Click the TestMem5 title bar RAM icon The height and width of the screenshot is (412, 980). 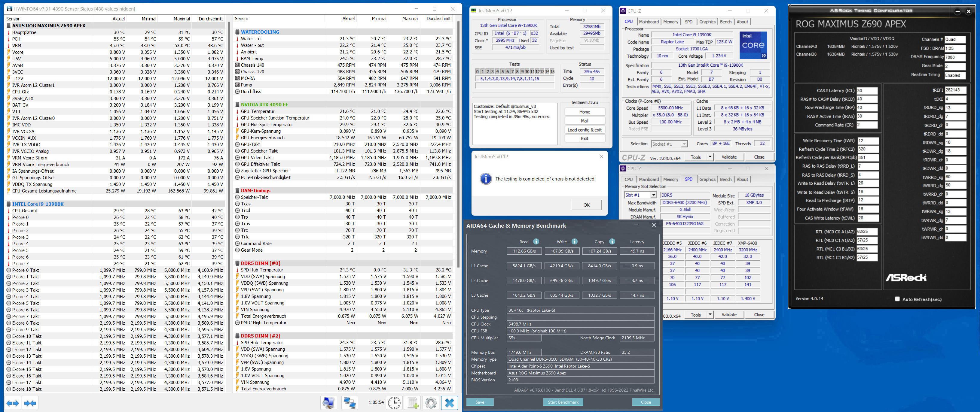point(474,11)
